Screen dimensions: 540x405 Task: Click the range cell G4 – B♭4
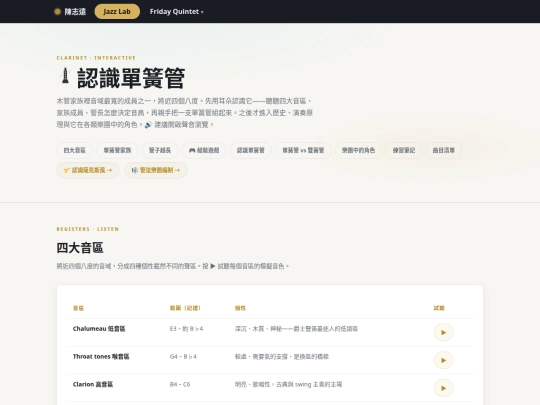[x=183, y=356]
